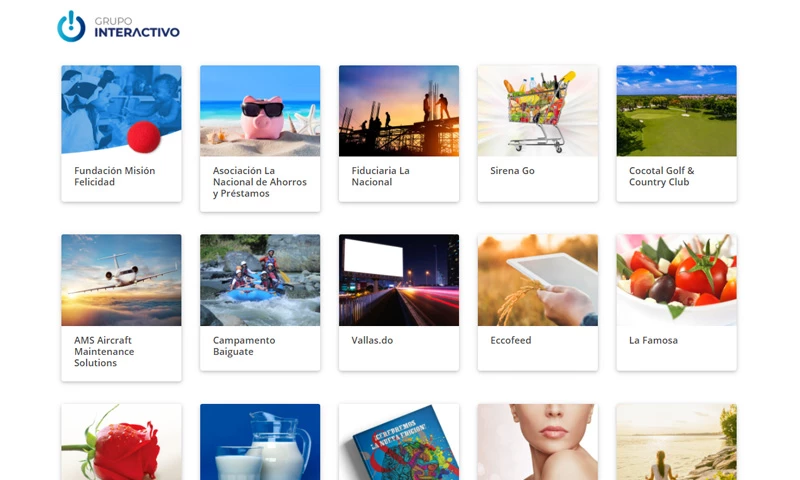Open the Asociación La Nacional de Ahorros link
Viewport: 800px width, 480px height.
(x=260, y=182)
